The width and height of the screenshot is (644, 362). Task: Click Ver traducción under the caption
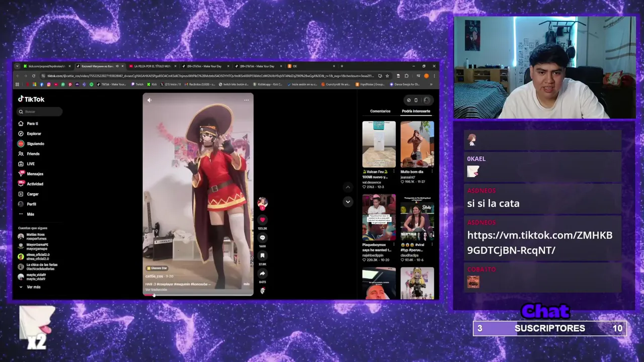(x=156, y=290)
